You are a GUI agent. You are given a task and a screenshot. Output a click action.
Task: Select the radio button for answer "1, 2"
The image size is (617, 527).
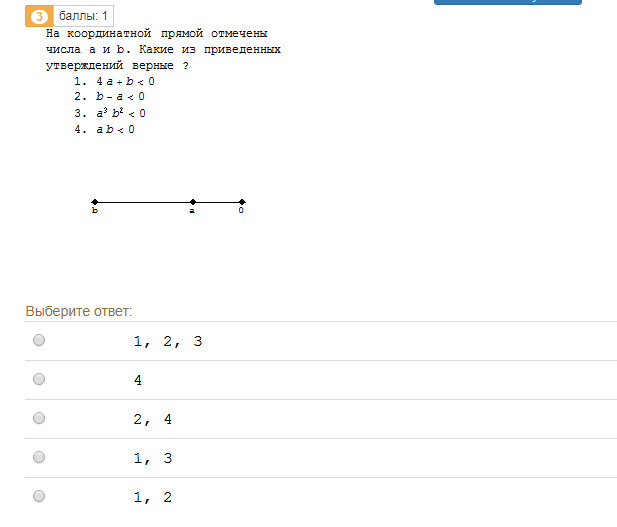(x=39, y=495)
